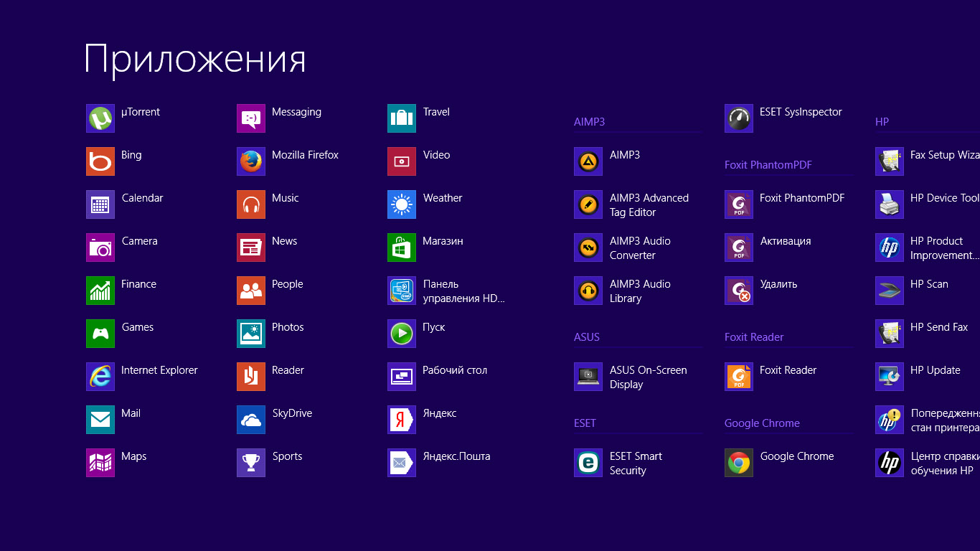
Task: Open the HP Update icon
Action: tap(890, 377)
